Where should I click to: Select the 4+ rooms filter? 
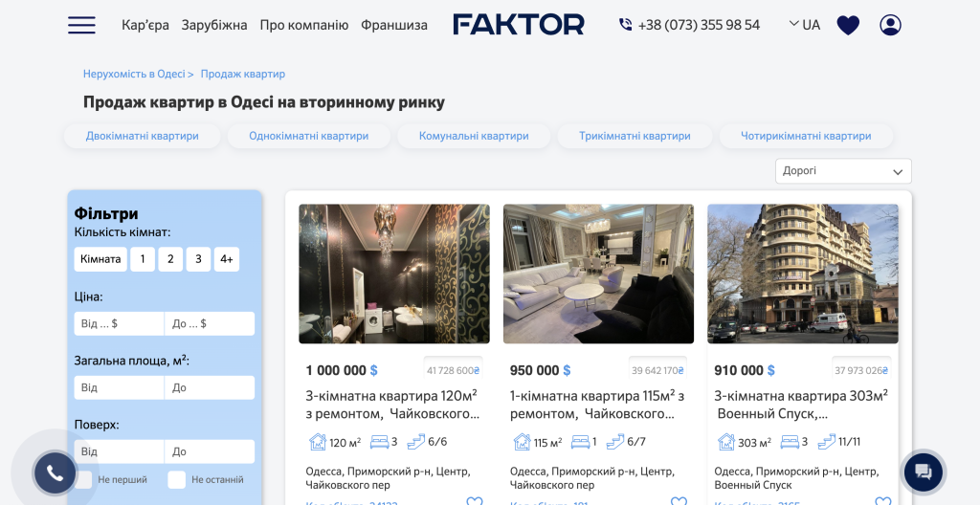click(226, 259)
